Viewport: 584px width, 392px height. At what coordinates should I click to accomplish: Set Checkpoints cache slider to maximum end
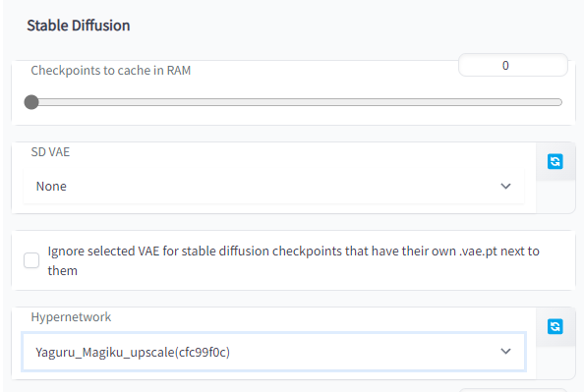click(559, 102)
